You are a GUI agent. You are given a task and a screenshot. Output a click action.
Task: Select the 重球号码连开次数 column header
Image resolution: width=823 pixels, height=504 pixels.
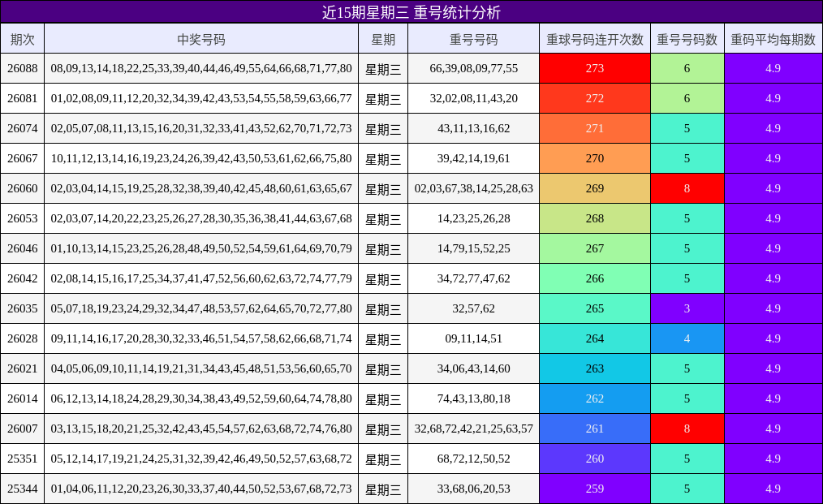(593, 38)
